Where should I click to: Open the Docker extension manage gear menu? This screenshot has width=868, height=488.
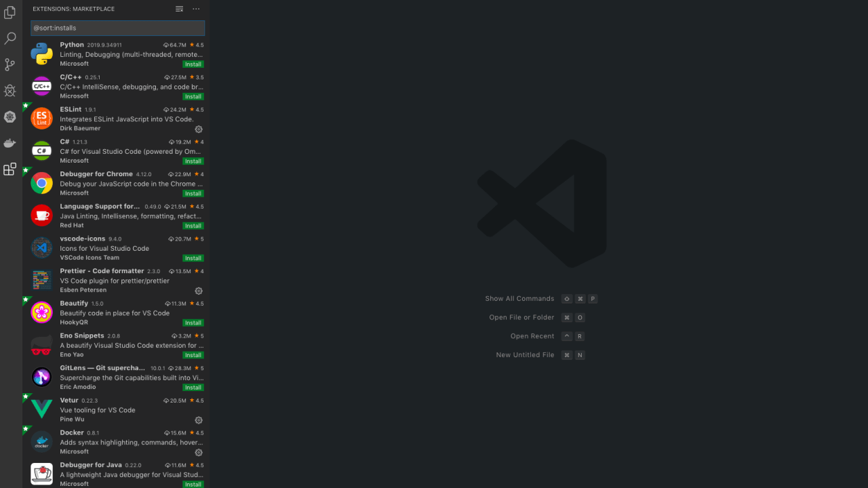(199, 452)
